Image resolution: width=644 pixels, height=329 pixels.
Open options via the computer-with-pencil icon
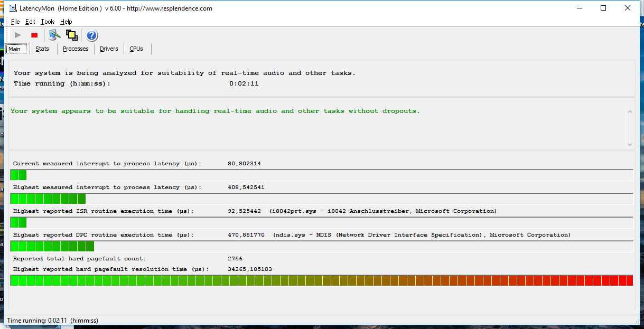tap(54, 35)
